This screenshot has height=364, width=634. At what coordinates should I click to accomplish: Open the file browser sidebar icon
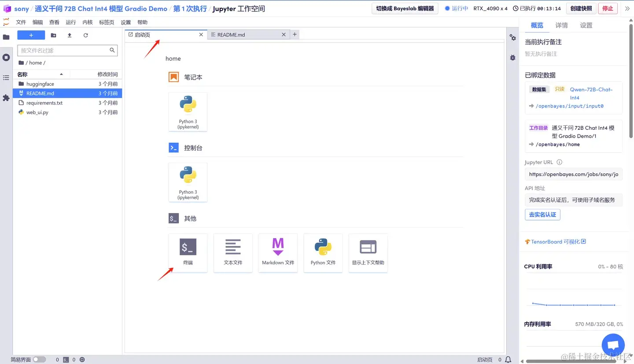(x=6, y=37)
